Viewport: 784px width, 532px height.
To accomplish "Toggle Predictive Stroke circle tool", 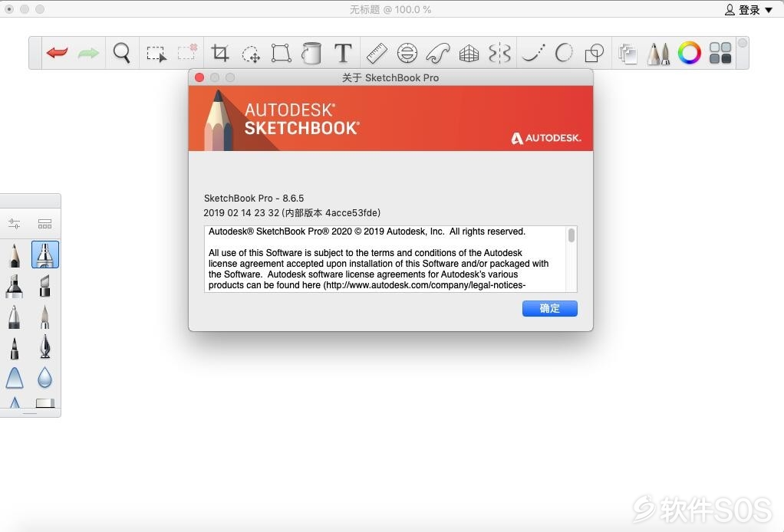I will 564,53.
